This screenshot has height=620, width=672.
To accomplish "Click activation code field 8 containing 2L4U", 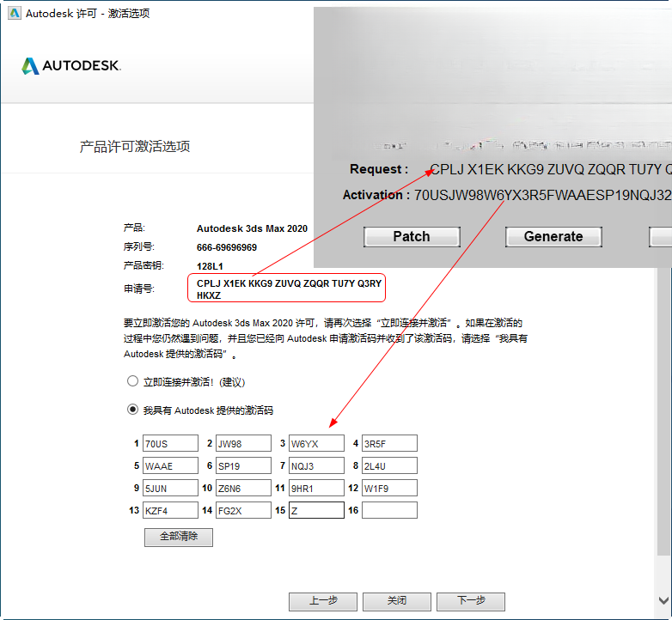I will [x=389, y=465].
